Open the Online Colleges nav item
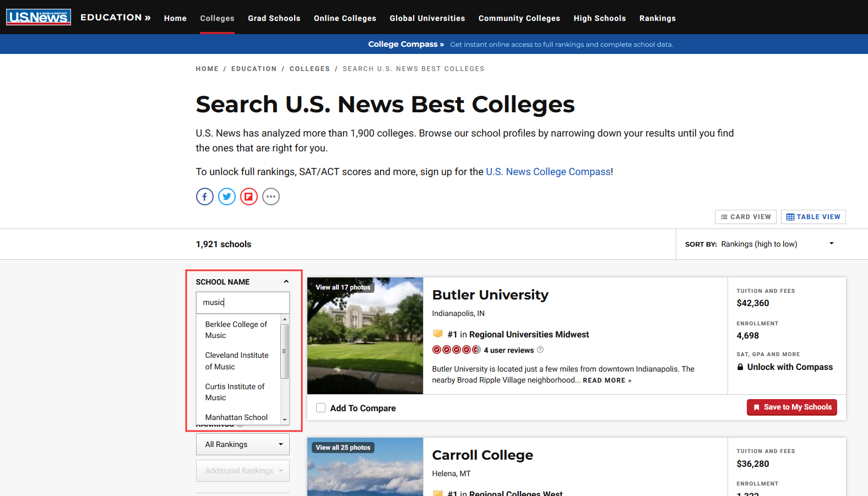This screenshot has height=496, width=868. pyautogui.click(x=345, y=18)
